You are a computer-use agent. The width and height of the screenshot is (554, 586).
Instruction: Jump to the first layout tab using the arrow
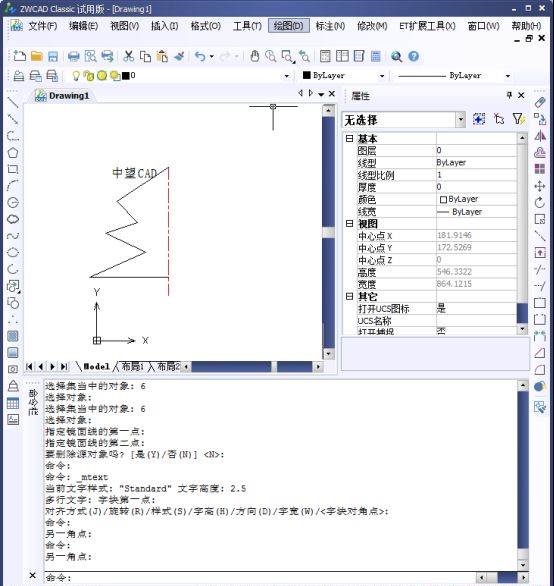(x=29, y=367)
